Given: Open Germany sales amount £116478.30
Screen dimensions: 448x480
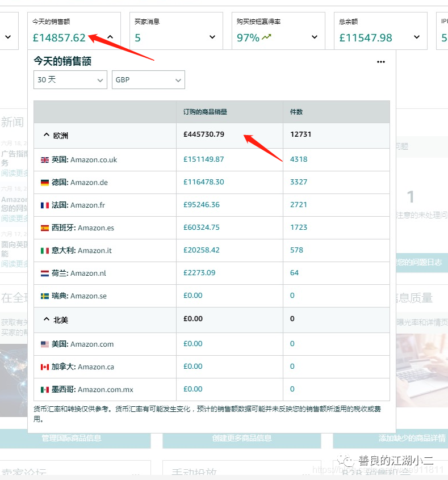Looking at the screenshot, I should pyautogui.click(x=203, y=182).
